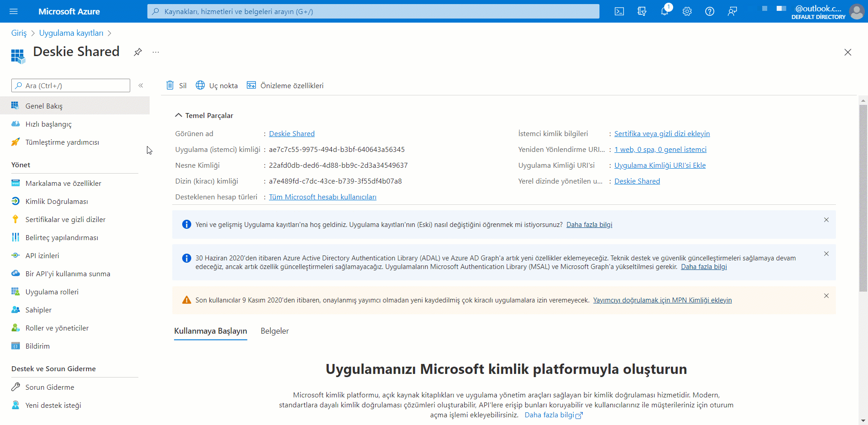
Task: Open Deskie Shared managed application link
Action: point(637,181)
